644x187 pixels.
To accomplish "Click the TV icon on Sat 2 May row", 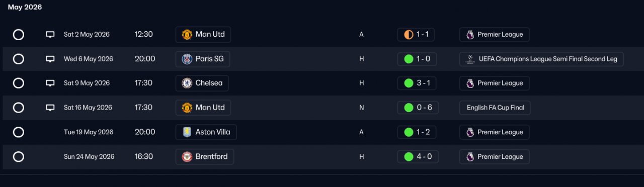I will pos(50,35).
